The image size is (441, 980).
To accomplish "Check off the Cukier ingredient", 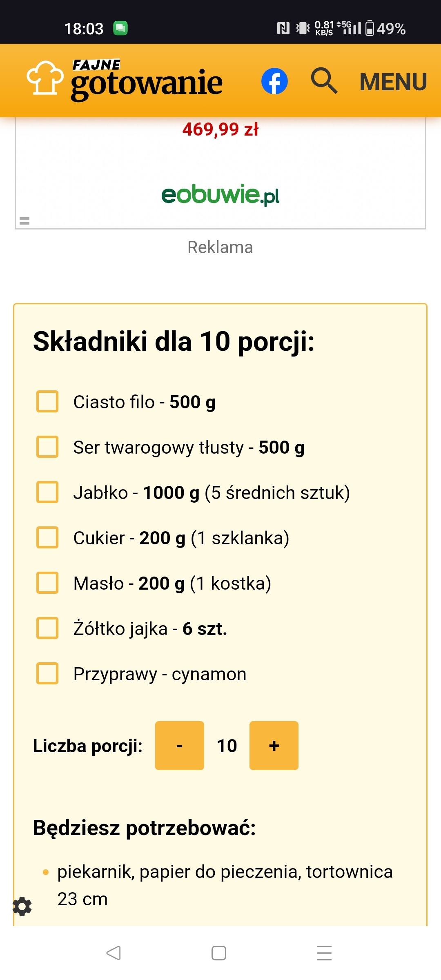I will click(x=47, y=538).
